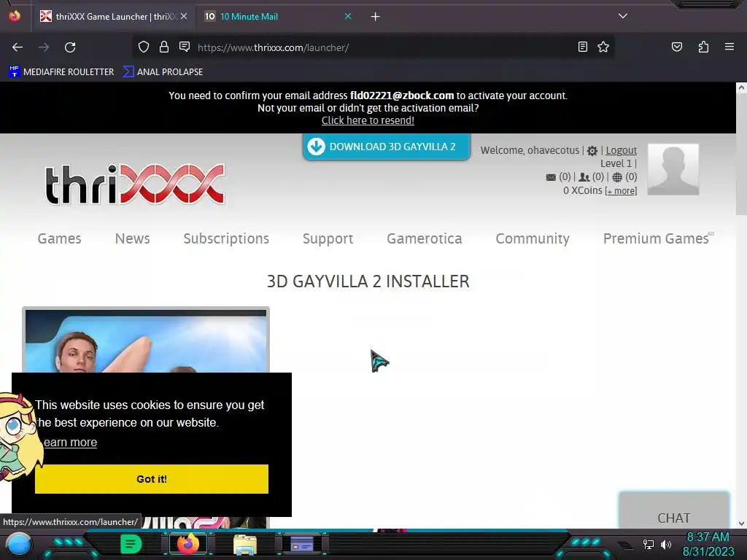Open the Firefox hamburger menu

tap(729, 47)
